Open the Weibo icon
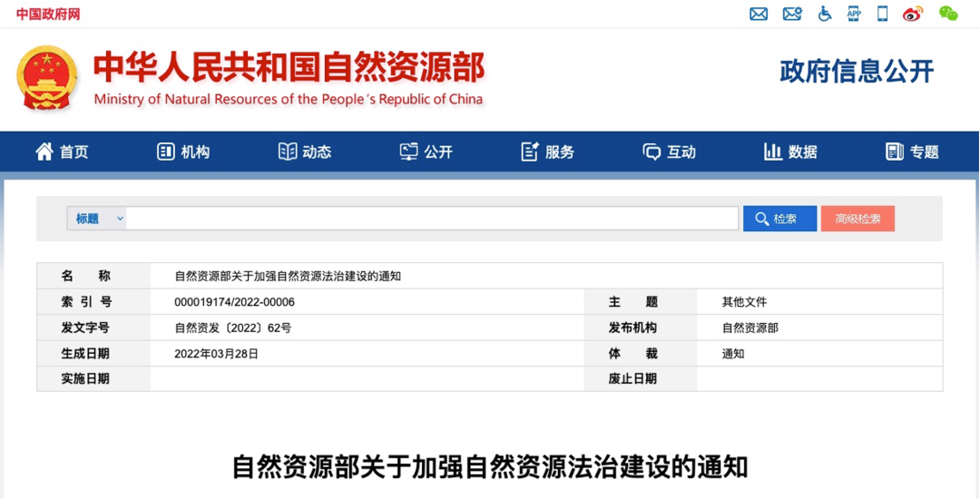 pos(913,14)
